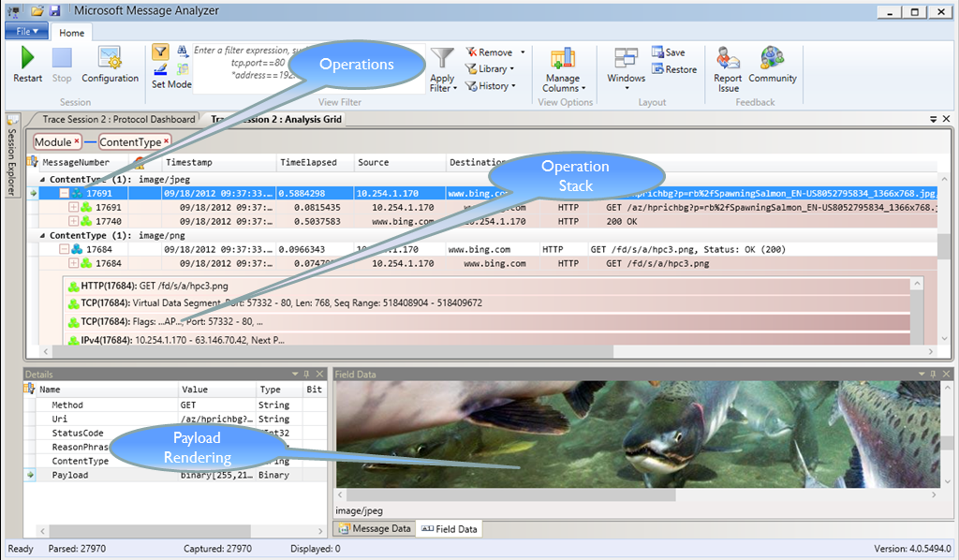This screenshot has height=560, width=959.
Task: Click the Report Issue icon
Action: (728, 58)
